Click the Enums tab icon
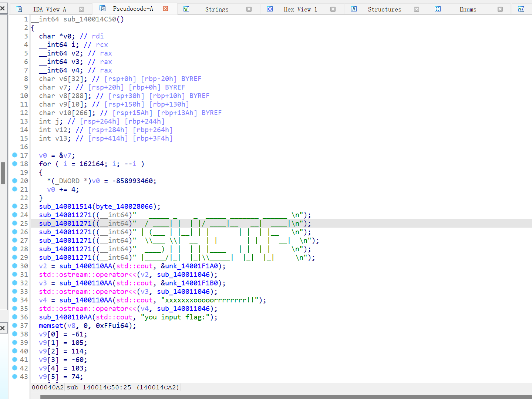The width and height of the screenshot is (532, 399). pyautogui.click(x=438, y=9)
